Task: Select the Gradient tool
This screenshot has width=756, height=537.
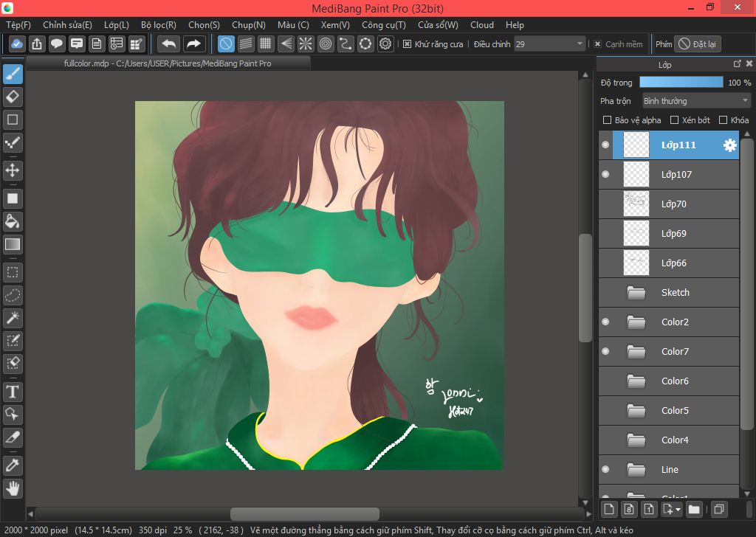Action: coord(13,244)
